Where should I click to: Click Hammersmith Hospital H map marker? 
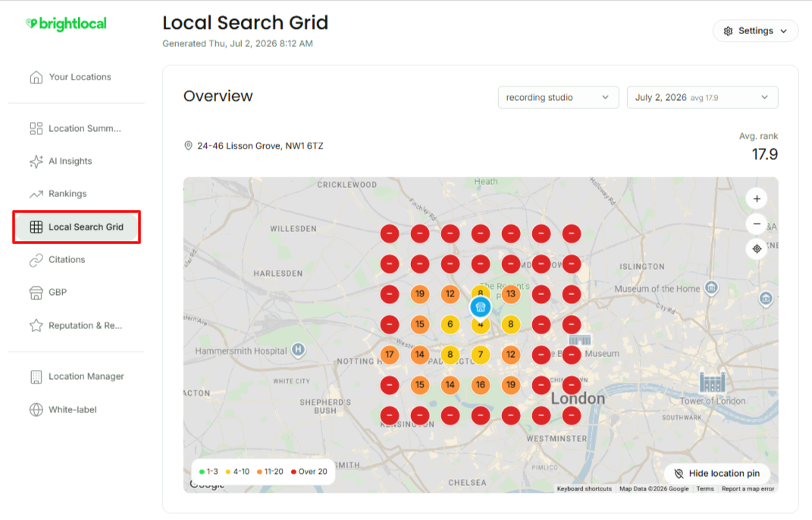point(298,350)
